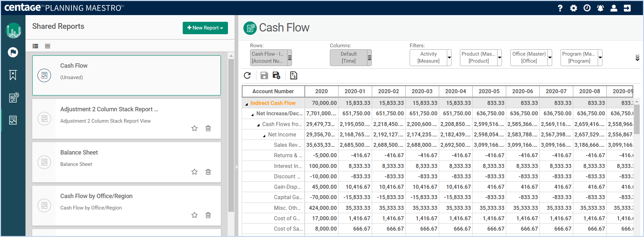Favorite the Adjustment 2 Column Stack Report
644x237 pixels.
point(194,128)
